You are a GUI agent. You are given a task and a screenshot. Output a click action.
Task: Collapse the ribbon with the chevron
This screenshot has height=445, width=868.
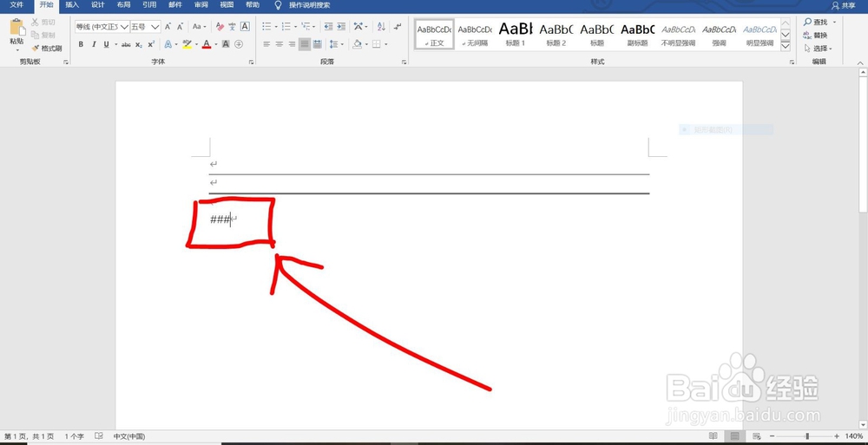tap(861, 62)
